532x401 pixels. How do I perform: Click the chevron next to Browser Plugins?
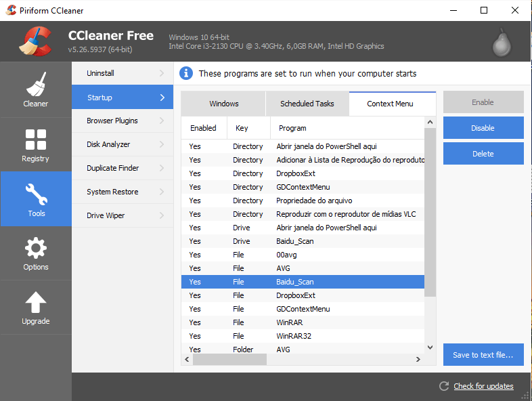pyautogui.click(x=162, y=121)
